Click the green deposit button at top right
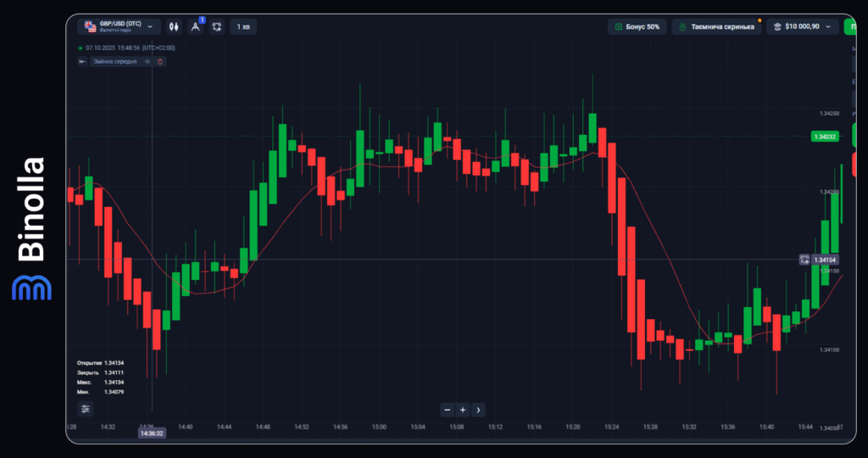The image size is (868, 458). click(x=849, y=27)
